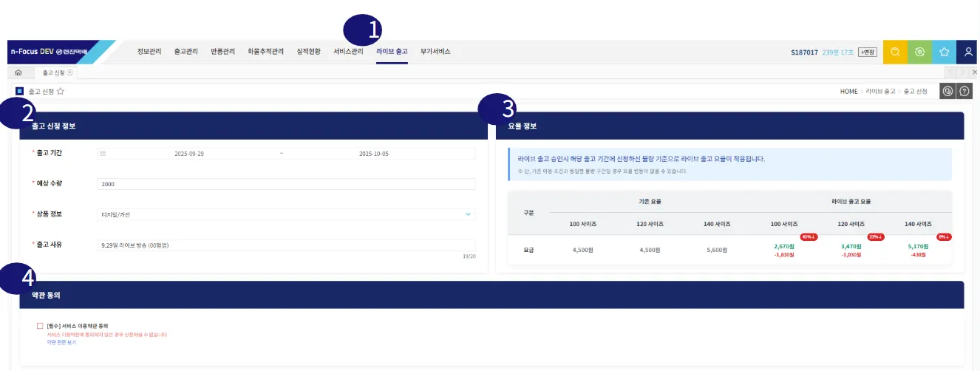Click the start date 2025-09-29 field
Image resolution: width=980 pixels, height=371 pixels.
(x=189, y=154)
